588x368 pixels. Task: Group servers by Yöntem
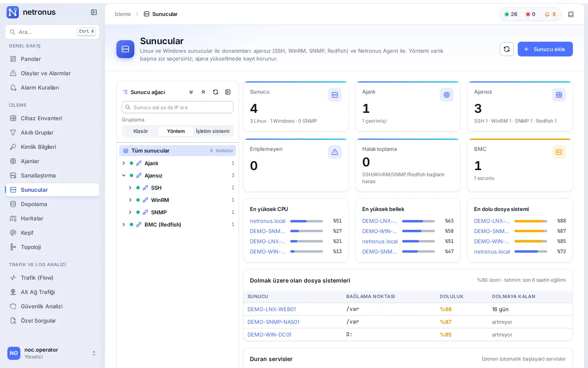pos(176,131)
